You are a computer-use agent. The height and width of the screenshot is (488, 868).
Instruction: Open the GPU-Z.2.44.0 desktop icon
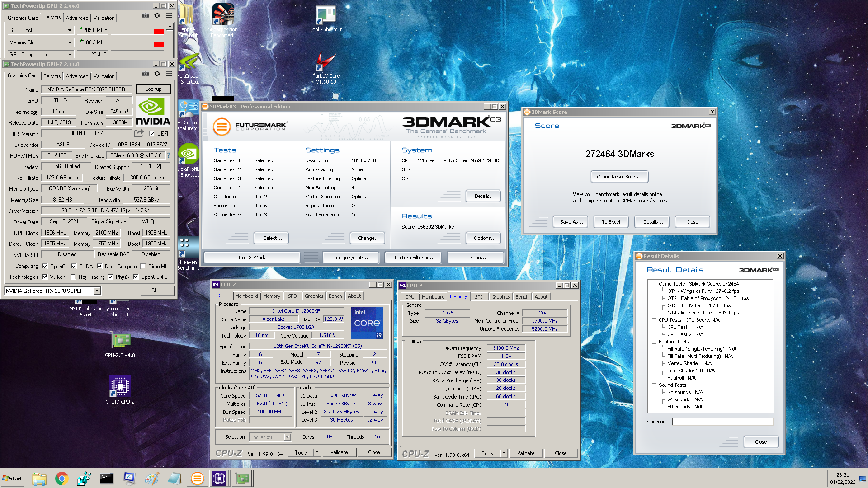120,345
